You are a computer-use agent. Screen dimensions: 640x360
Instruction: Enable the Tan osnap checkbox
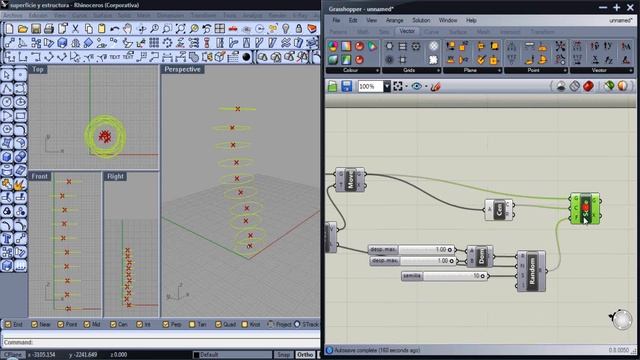click(x=192, y=324)
